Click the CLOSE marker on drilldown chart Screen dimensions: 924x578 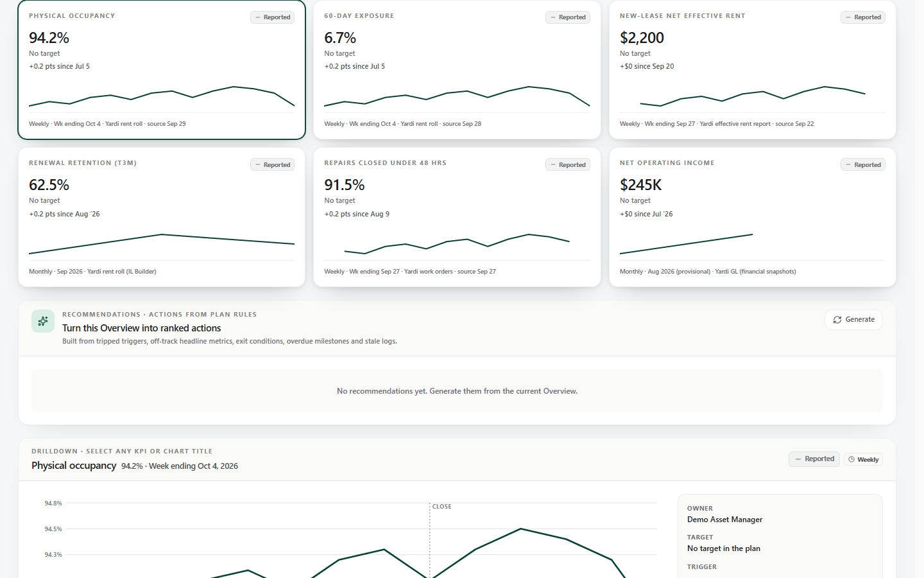(x=441, y=507)
